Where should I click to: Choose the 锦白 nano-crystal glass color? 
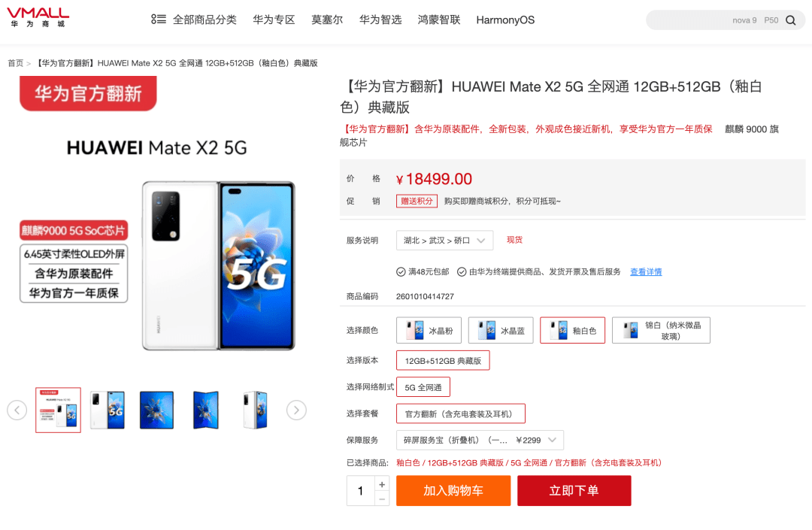661,330
